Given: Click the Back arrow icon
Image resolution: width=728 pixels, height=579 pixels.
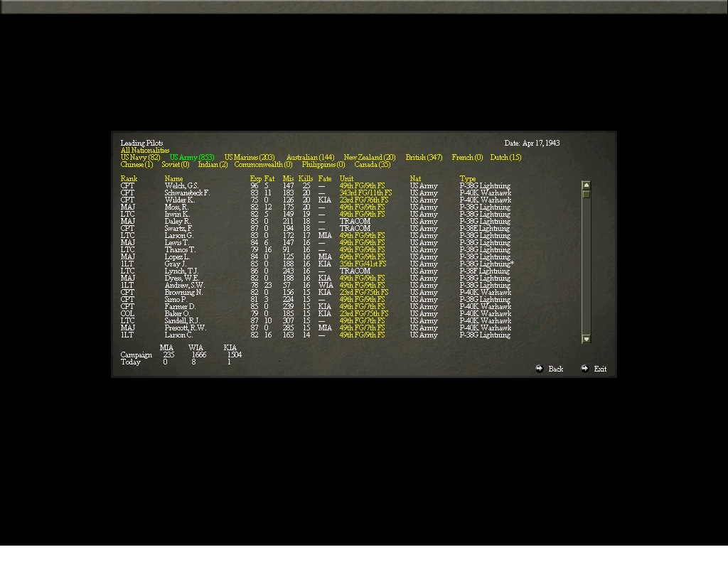Looking at the screenshot, I should (539, 369).
